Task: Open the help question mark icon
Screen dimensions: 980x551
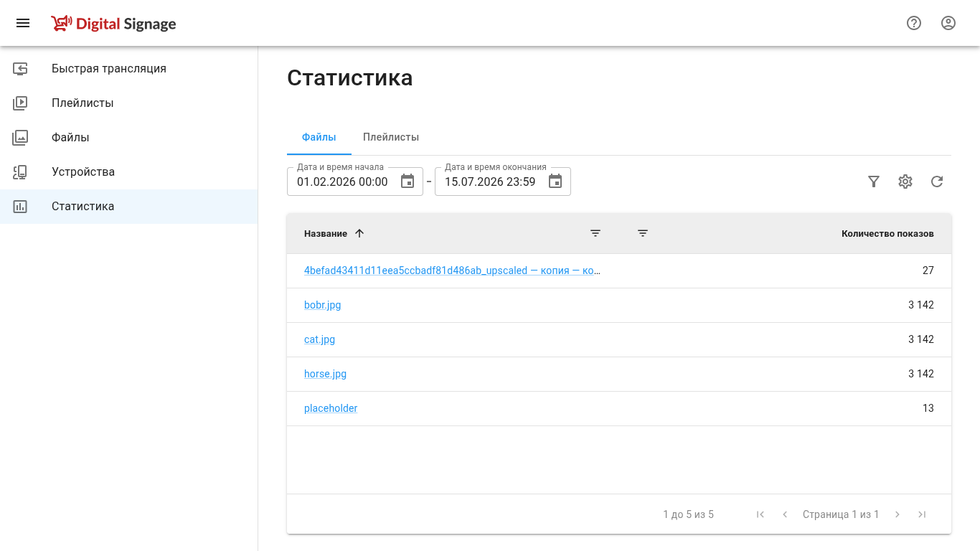Action: (914, 23)
